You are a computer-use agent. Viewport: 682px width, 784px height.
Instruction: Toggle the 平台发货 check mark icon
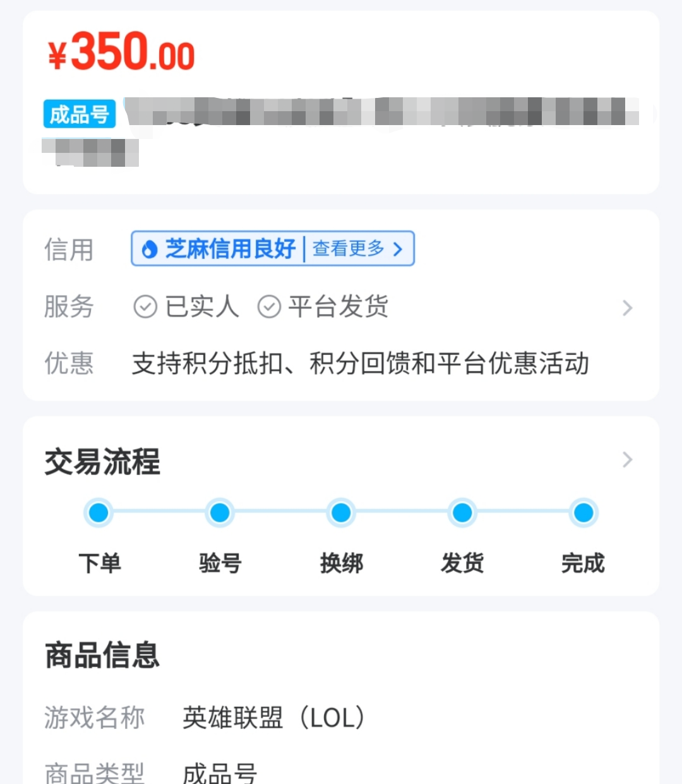[x=269, y=307]
